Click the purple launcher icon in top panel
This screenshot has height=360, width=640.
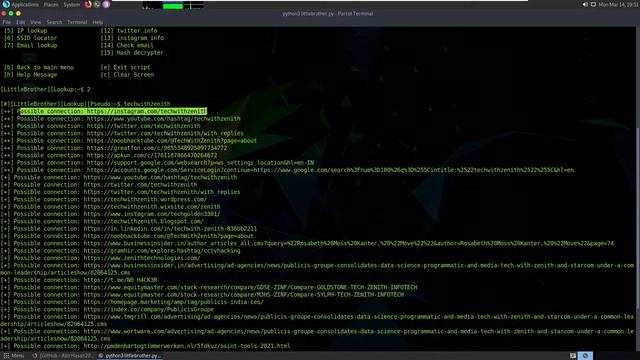106,4
